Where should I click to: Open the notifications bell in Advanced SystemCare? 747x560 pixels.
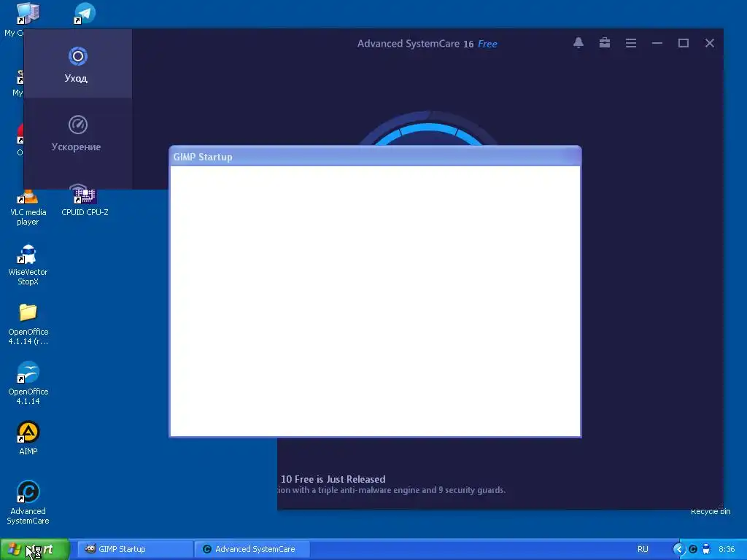click(x=578, y=43)
